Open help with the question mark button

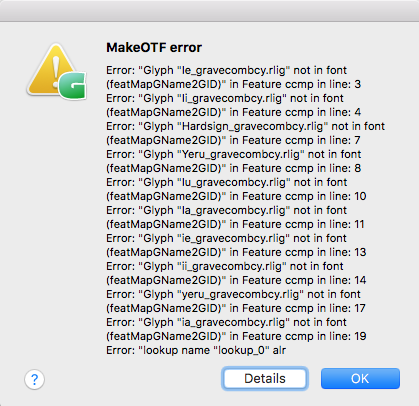tap(34, 379)
